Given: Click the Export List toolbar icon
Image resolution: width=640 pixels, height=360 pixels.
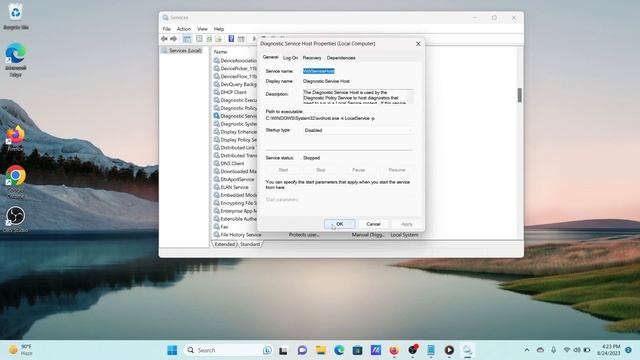Looking at the screenshot, I should tap(219, 39).
